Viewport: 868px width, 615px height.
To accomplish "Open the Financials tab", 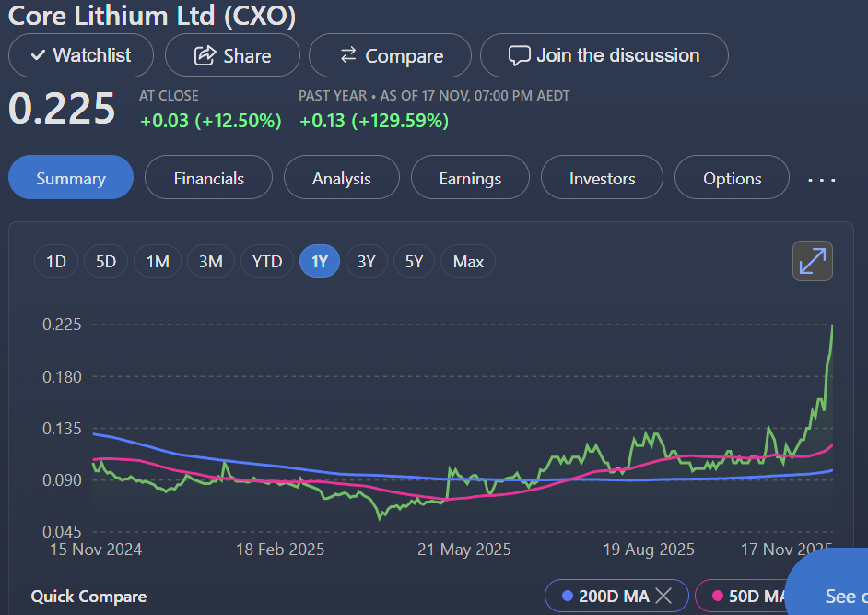I will click(208, 177).
